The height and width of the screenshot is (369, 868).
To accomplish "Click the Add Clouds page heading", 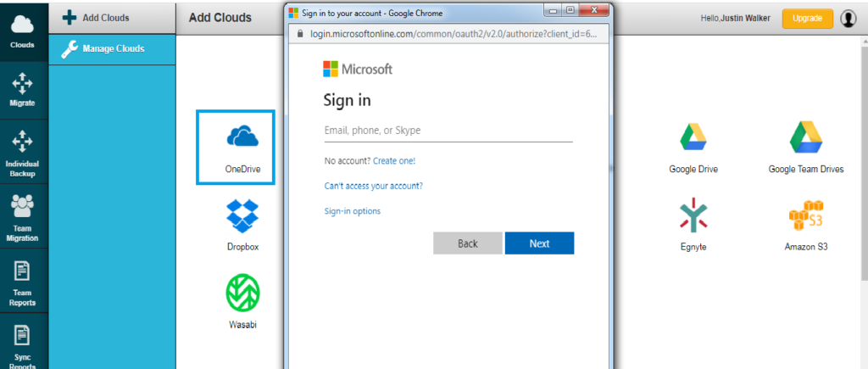I will 220,18.
